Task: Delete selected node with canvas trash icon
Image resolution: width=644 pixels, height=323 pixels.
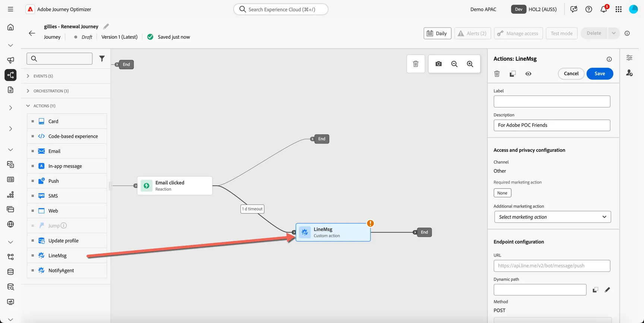Action: point(416,64)
